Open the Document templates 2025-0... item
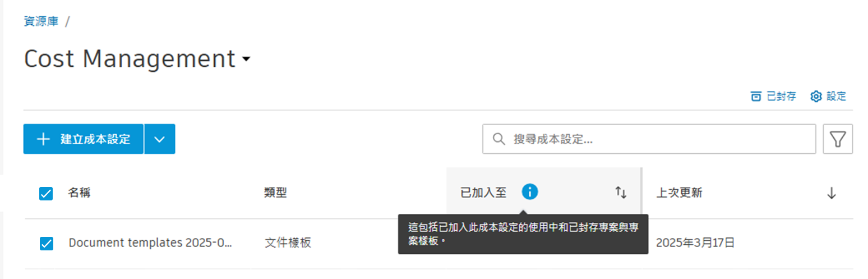868x279 pixels. click(150, 243)
